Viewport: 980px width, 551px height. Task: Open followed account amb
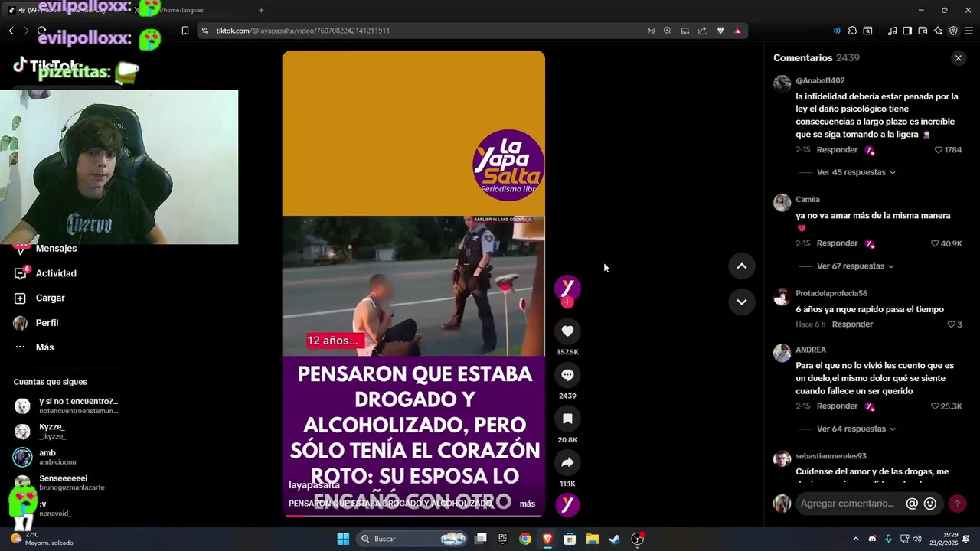point(46,457)
